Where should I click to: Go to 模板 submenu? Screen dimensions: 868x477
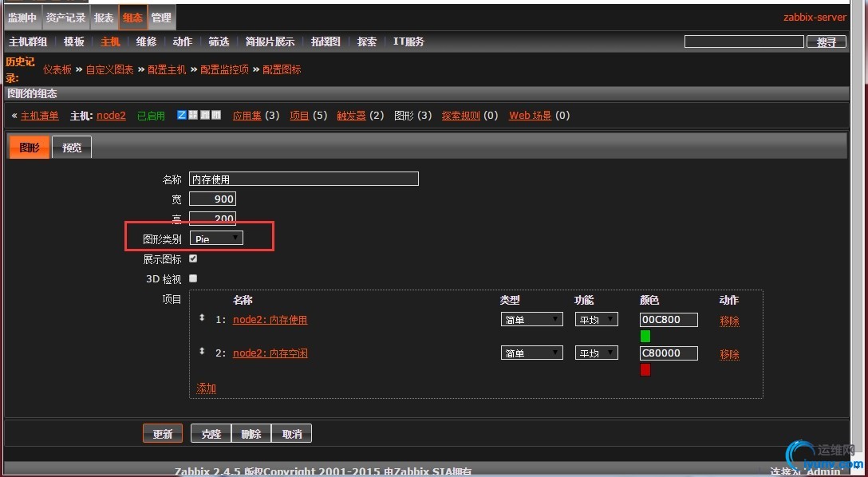click(x=73, y=41)
